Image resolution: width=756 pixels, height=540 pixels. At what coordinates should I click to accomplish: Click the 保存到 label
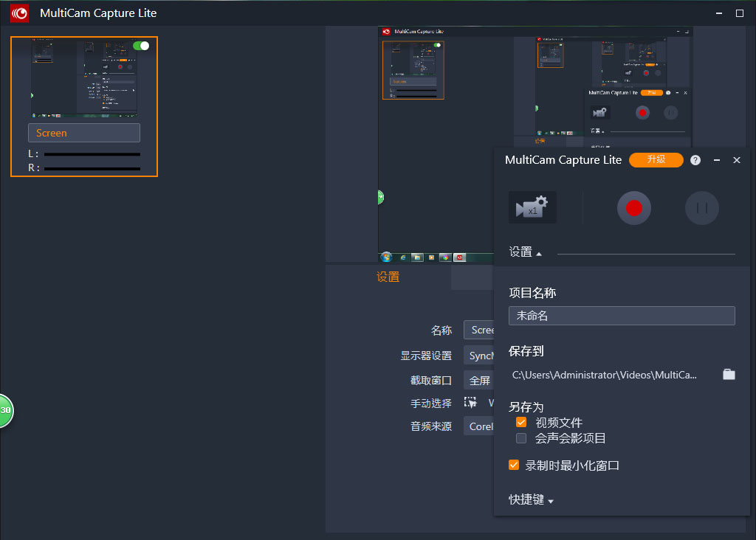pyautogui.click(x=526, y=351)
